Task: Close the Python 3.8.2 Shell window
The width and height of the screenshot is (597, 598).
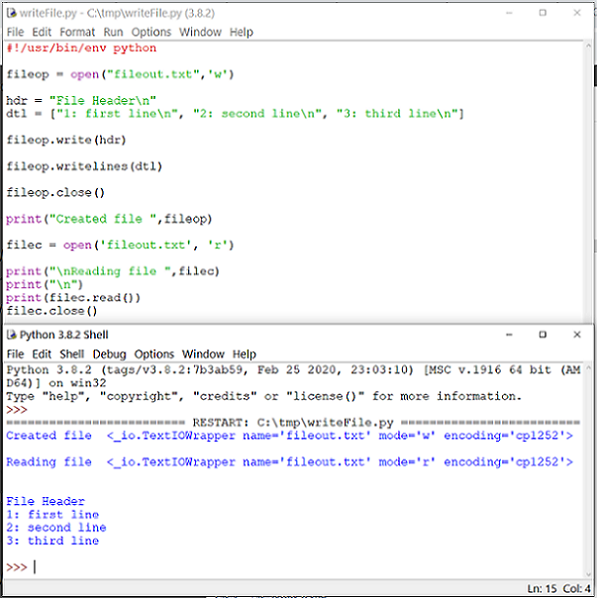Action: coord(577,334)
